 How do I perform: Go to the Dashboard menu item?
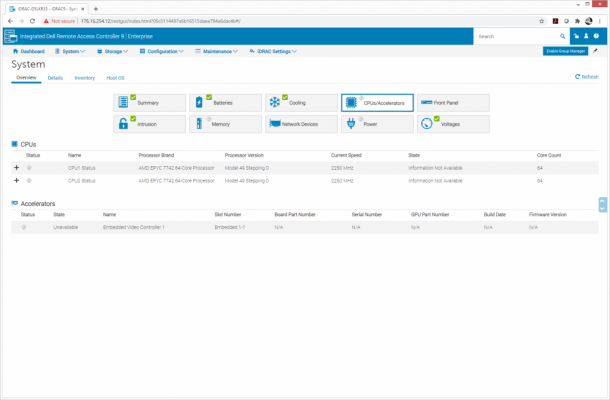click(29, 51)
